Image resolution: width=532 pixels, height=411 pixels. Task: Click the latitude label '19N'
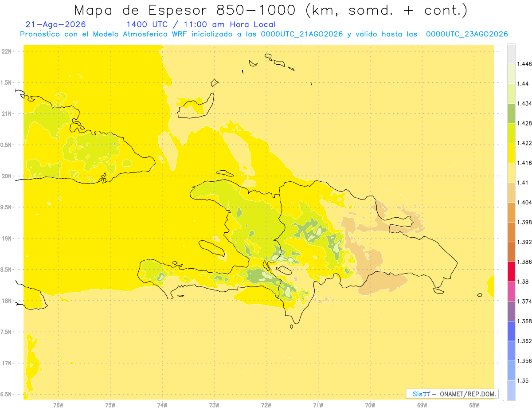pyautogui.click(x=7, y=238)
